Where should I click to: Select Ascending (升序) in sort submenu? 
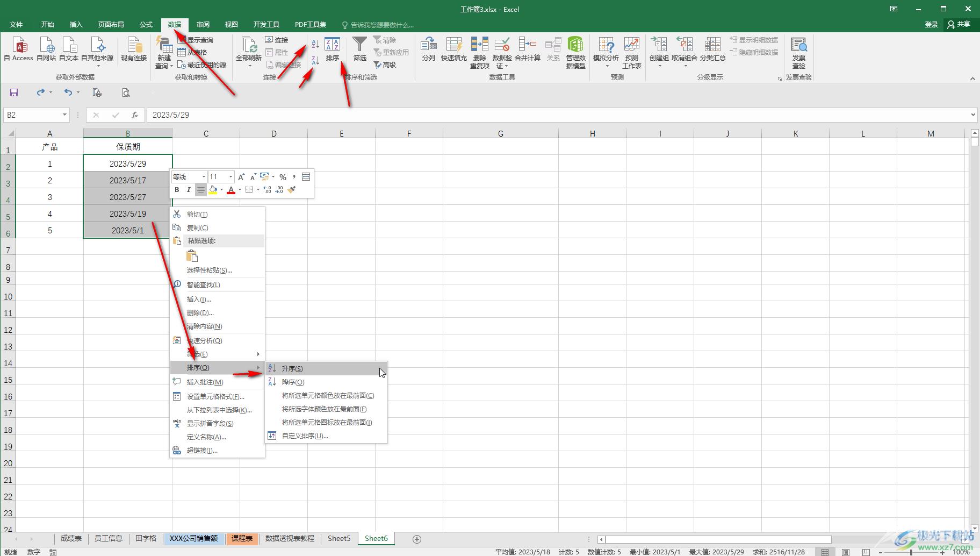pyautogui.click(x=326, y=368)
